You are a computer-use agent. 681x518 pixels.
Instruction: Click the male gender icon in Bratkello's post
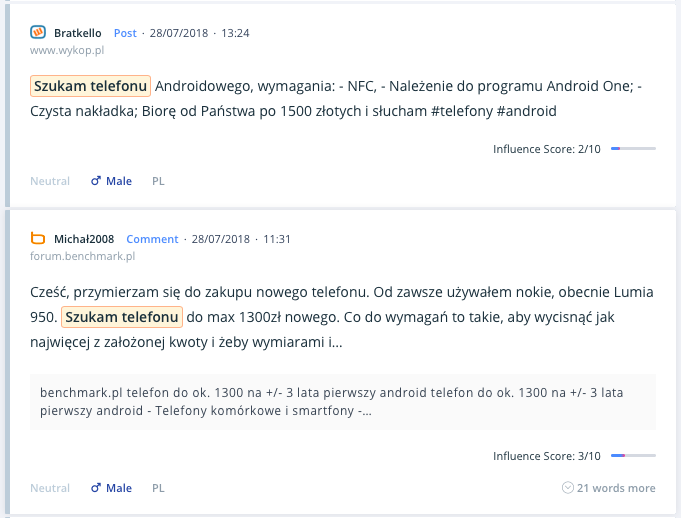[x=96, y=182]
